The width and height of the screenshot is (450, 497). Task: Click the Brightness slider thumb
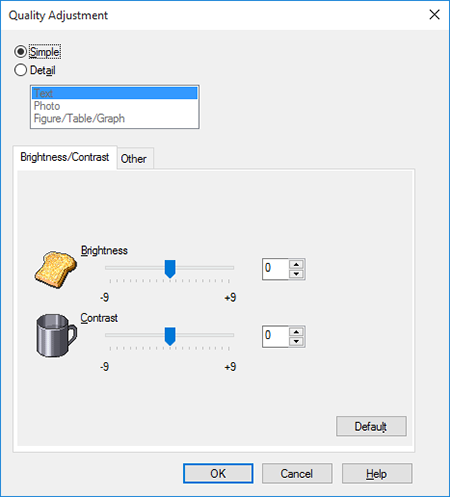[170, 269]
